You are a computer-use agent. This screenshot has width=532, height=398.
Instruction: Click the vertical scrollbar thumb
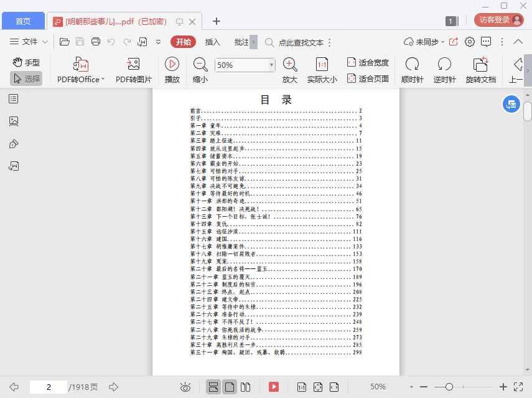527,111
